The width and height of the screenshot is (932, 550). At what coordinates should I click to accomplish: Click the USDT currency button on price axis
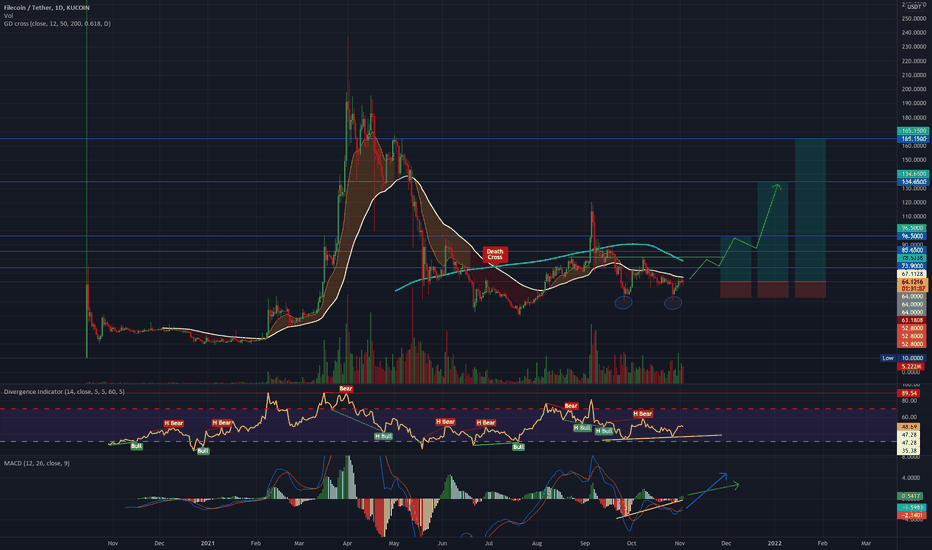(x=914, y=7)
